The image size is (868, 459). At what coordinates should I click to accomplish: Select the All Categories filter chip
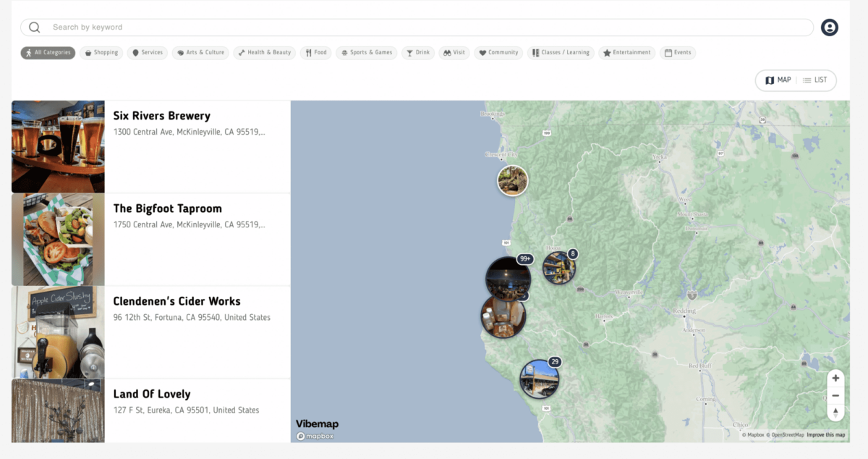click(48, 53)
